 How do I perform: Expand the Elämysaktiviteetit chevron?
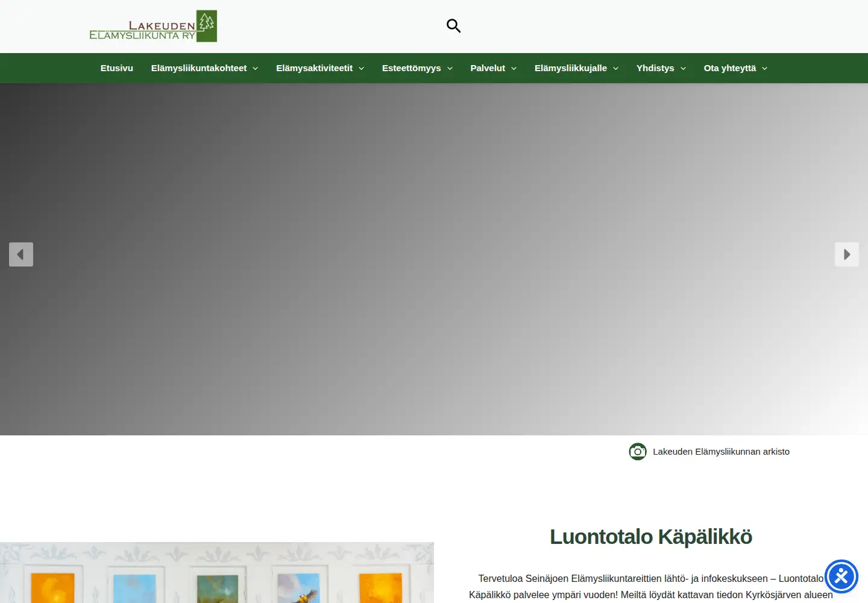pyautogui.click(x=361, y=69)
